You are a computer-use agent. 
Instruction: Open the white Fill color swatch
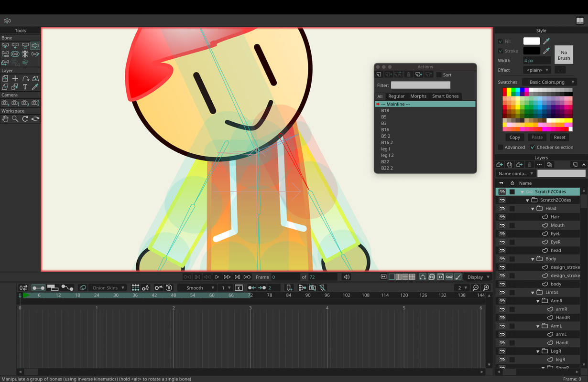click(x=532, y=42)
